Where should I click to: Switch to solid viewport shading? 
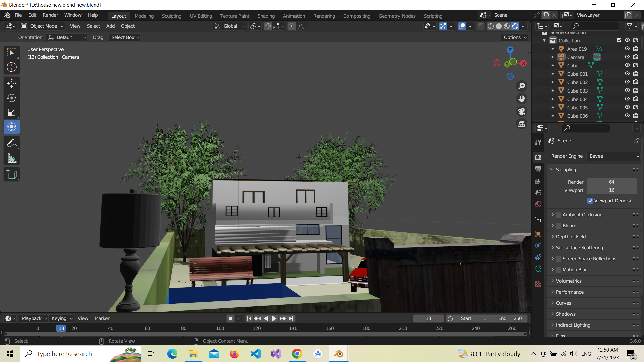point(499,26)
